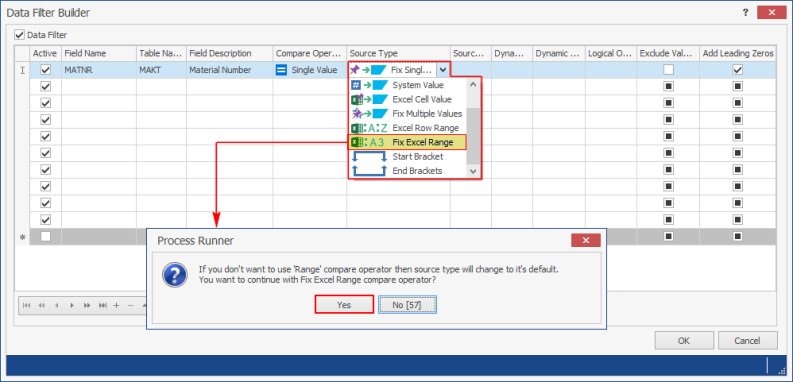Choose Start Bracket option
The width and height of the screenshot is (793, 382).
408,156
